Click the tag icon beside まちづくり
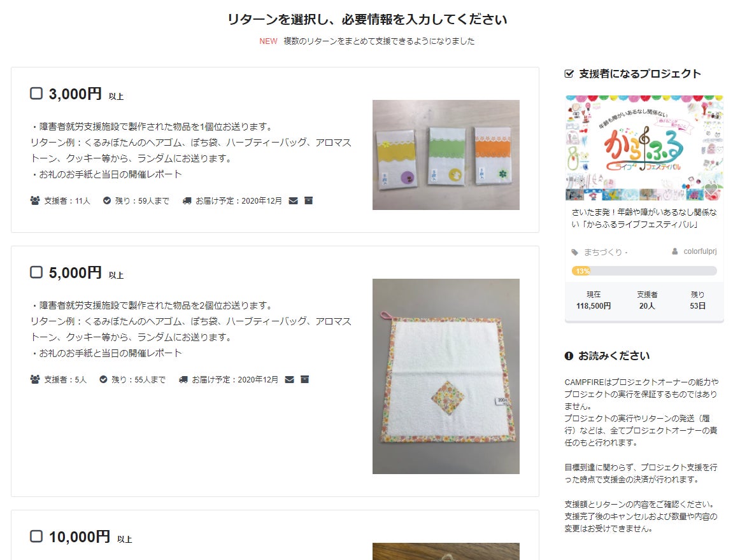The height and width of the screenshot is (560, 747). pyautogui.click(x=575, y=252)
